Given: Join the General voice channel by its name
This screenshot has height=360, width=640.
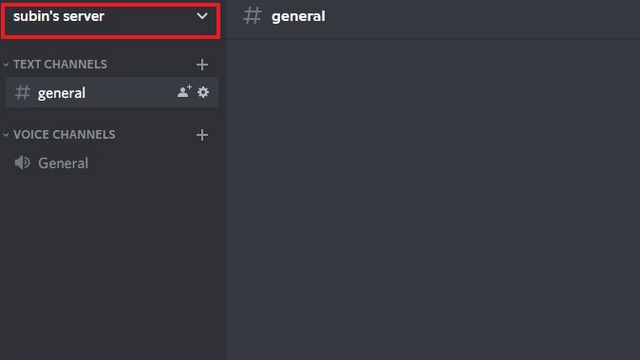Looking at the screenshot, I should click(63, 163).
